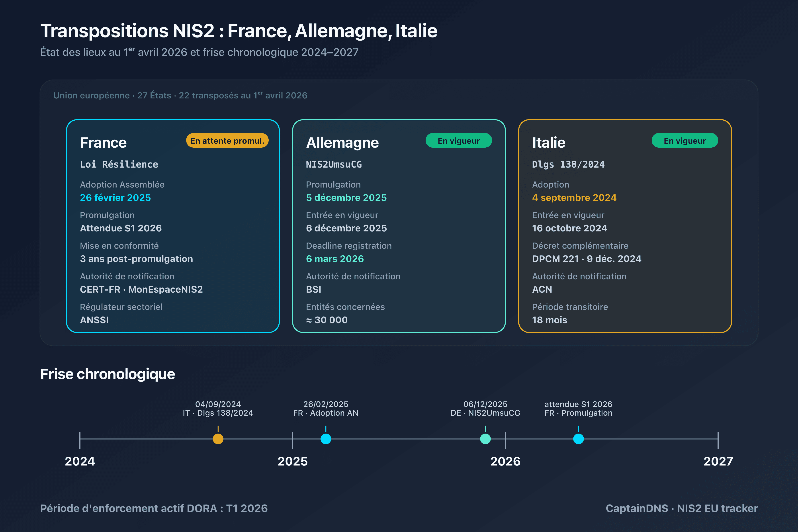Click the 'Union européenne · 27 États' summary line
The image size is (798, 532).
[x=180, y=95]
